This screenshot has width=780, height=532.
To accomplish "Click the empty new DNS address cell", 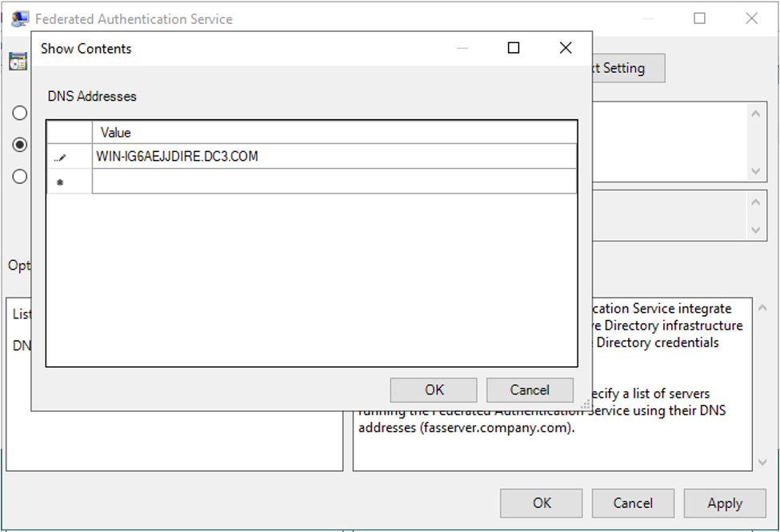I will (334, 182).
